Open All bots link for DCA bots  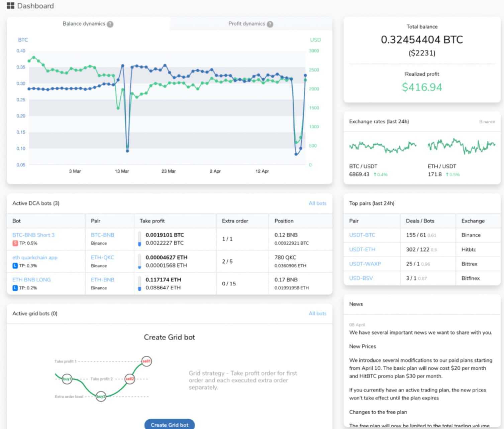317,203
